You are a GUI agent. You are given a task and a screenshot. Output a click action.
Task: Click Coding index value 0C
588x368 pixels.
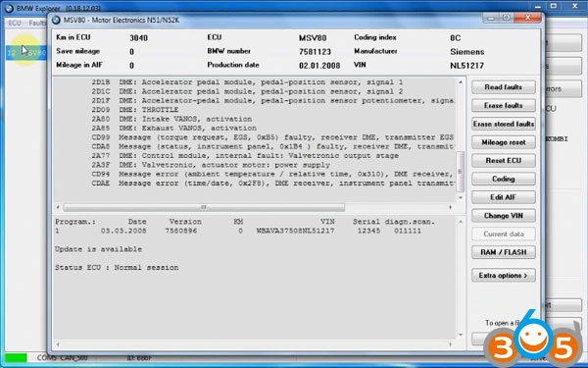click(x=456, y=38)
